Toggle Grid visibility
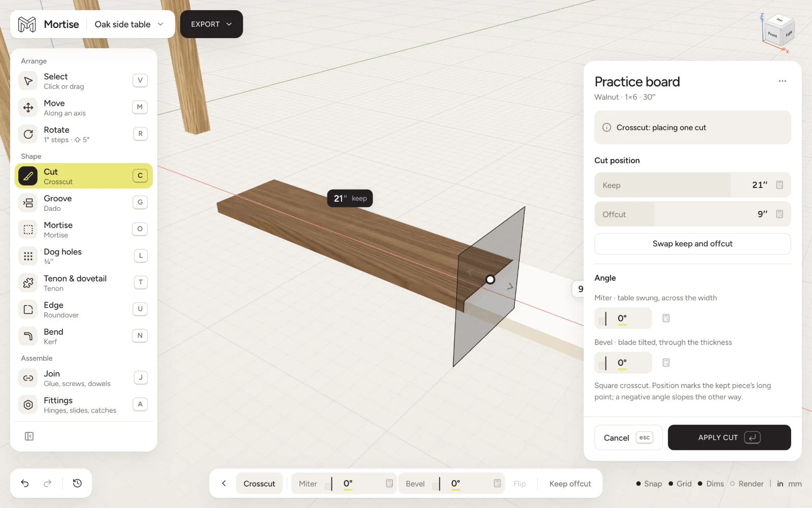 680,484
